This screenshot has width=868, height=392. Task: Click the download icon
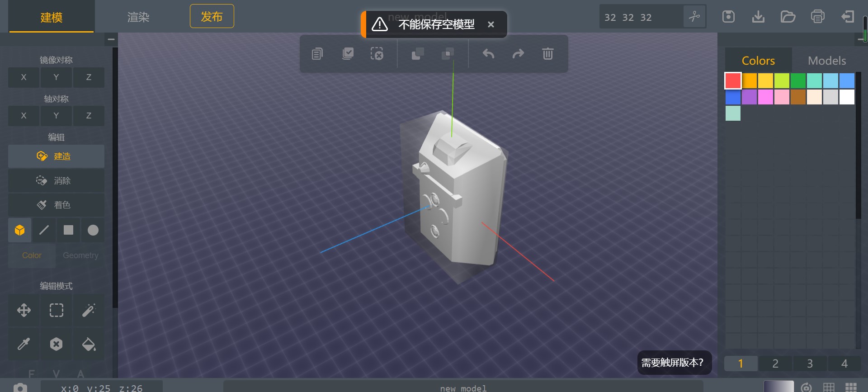[758, 17]
